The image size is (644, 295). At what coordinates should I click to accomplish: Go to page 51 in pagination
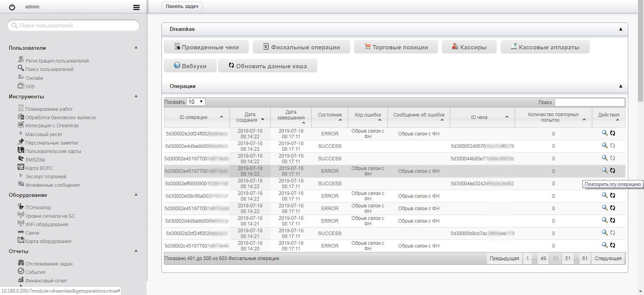click(x=568, y=258)
